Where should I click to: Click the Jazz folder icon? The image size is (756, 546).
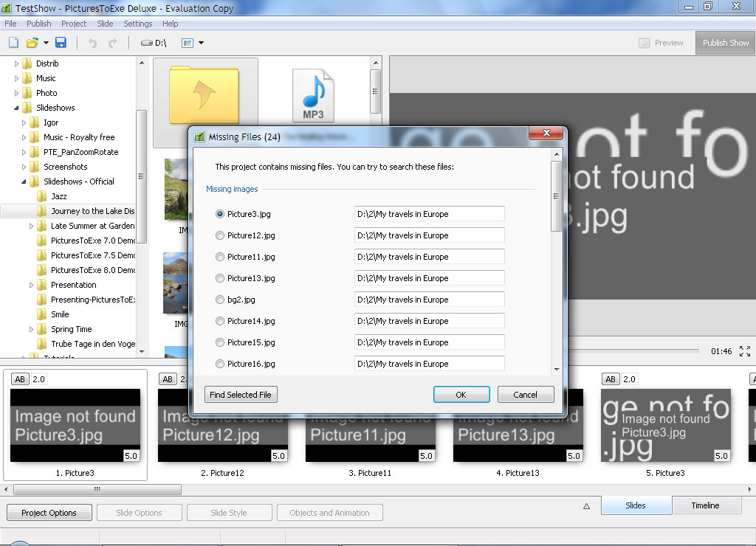42,196
